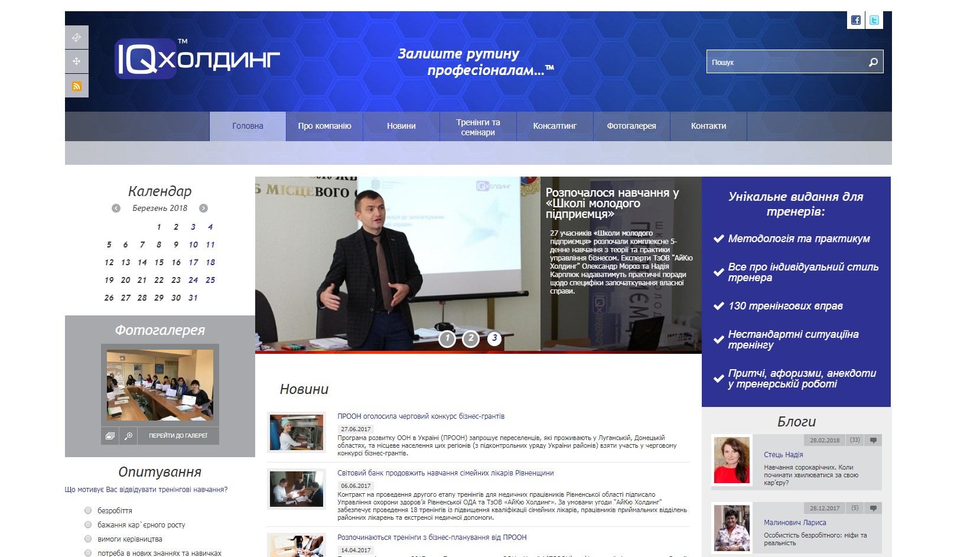
Task: Click the slider headline 'Розпочалося навчання у «Школі молодого підприємця»'
Action: click(612, 203)
